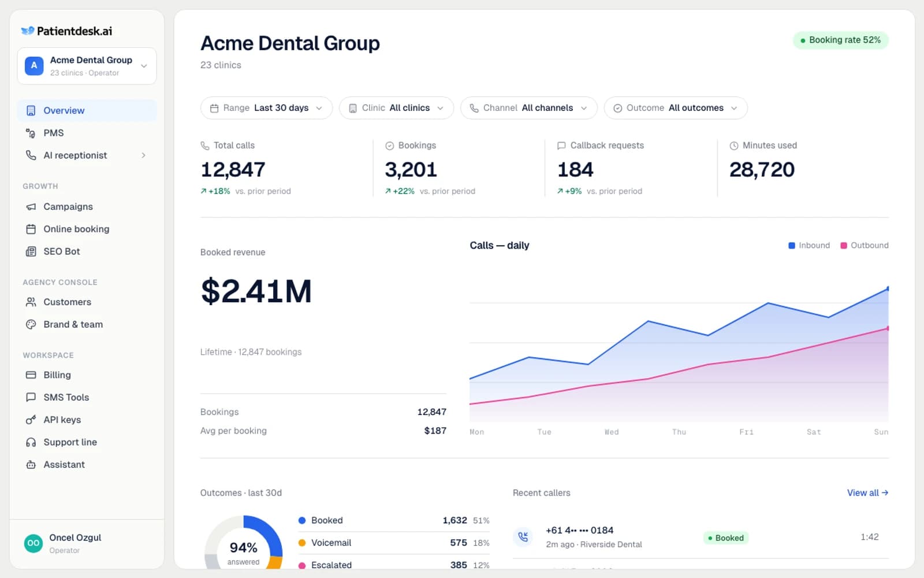
Task: Click the Callback requests chat icon
Action: coord(561,146)
